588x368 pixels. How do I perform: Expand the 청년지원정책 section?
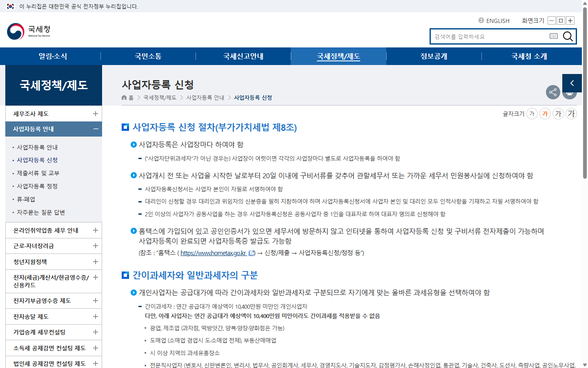click(x=95, y=262)
